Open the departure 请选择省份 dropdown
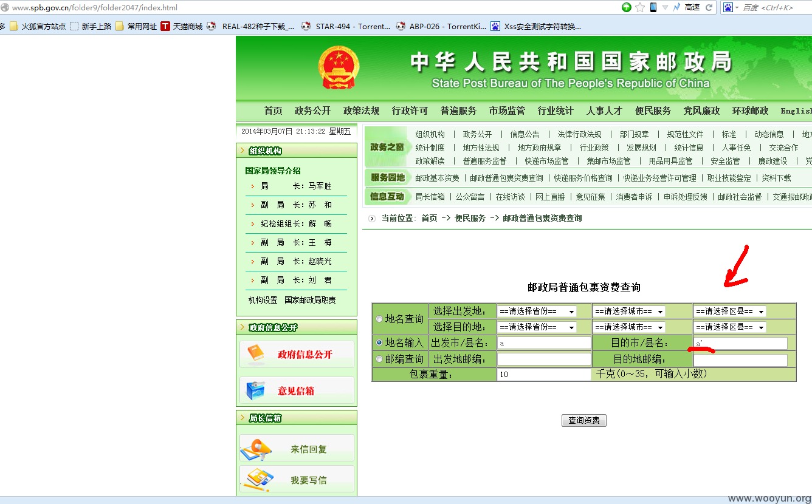Viewport: 812px width, 504px height. (537, 312)
